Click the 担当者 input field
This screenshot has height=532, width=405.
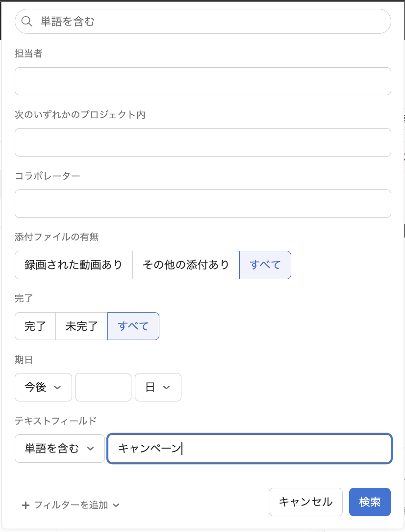[202, 81]
